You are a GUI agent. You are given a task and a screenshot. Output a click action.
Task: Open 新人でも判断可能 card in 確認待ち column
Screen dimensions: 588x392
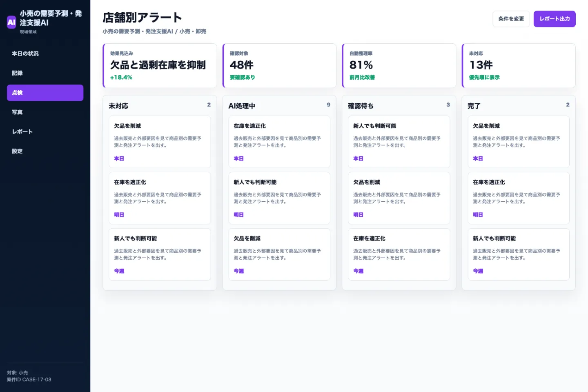click(399, 142)
